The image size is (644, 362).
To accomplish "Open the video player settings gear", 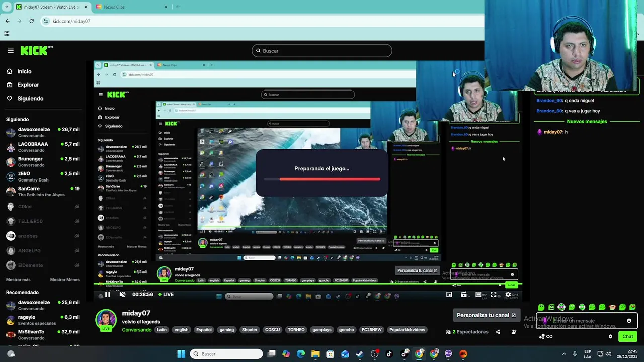I will pyautogui.click(x=508, y=295).
